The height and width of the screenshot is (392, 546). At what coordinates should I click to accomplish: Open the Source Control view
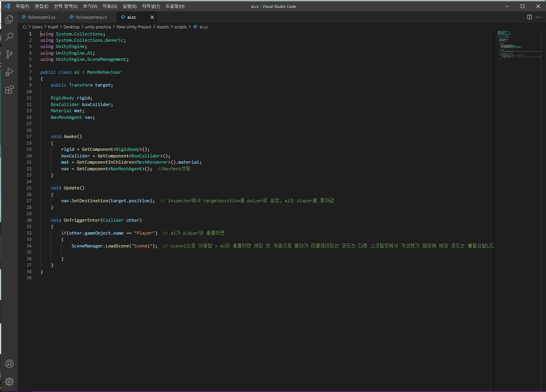click(x=9, y=54)
